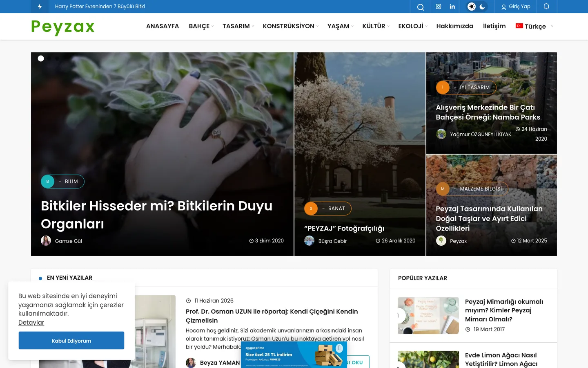This screenshot has height=368, width=588.
Task: Open the “PEYZAJ” Fotoğrafçılığı article
Action: coord(344,229)
